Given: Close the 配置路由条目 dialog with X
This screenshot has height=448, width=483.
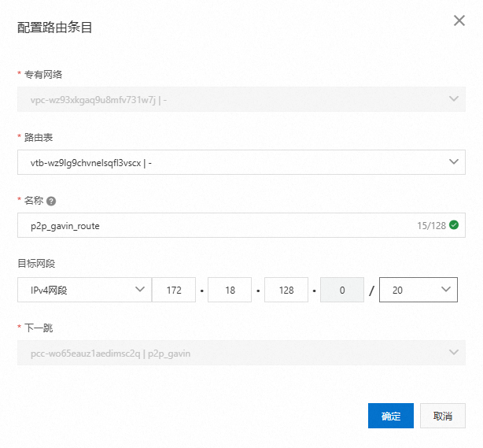Looking at the screenshot, I should (x=459, y=20).
